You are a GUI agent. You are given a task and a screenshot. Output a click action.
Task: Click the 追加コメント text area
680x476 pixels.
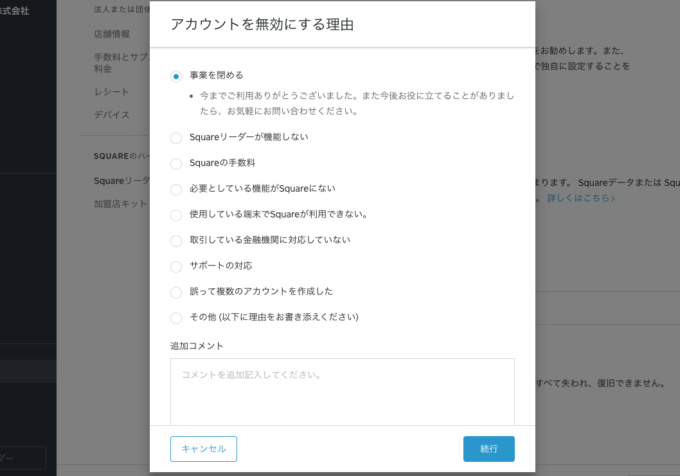pyautogui.click(x=342, y=390)
